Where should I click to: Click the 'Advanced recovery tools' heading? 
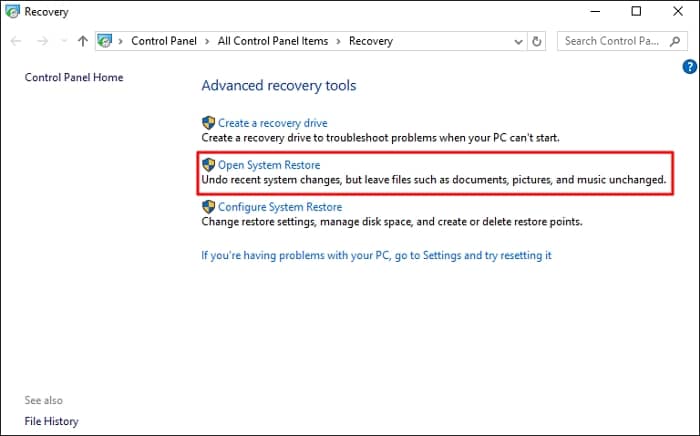click(x=279, y=85)
